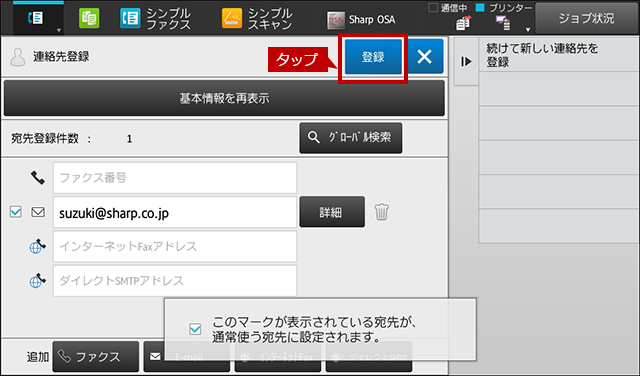Tap the プリンター status icon
The width and height of the screenshot is (640, 376).
503,23
